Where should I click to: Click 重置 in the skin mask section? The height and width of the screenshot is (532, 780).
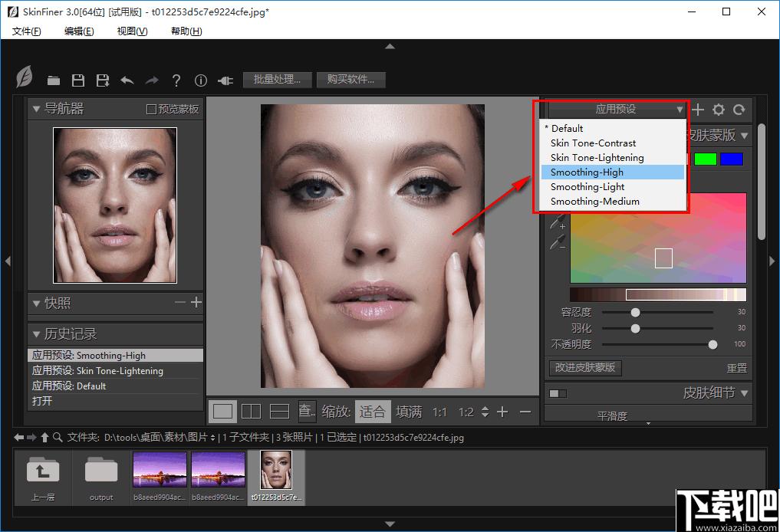point(737,369)
